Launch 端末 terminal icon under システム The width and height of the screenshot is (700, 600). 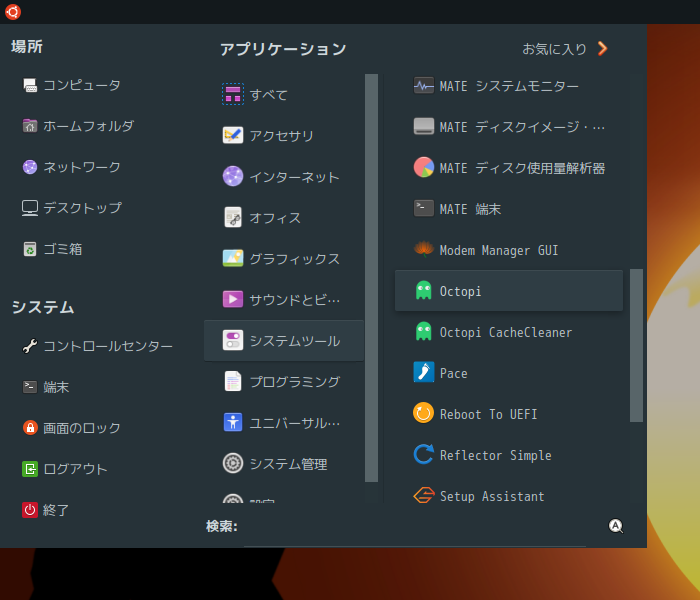point(30,387)
